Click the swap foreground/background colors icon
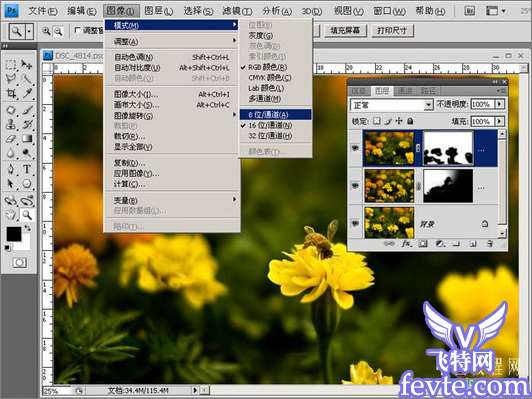The height and width of the screenshot is (399, 532). [28, 229]
